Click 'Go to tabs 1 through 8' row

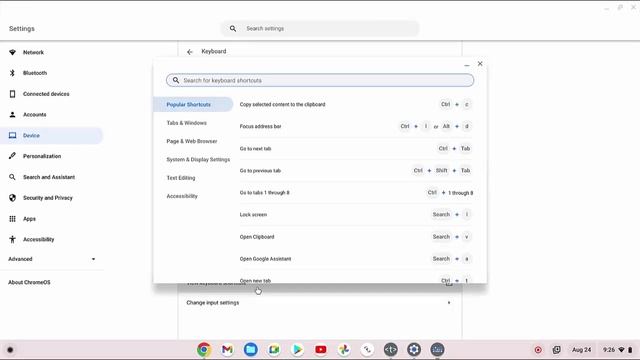pyautogui.click(x=356, y=193)
